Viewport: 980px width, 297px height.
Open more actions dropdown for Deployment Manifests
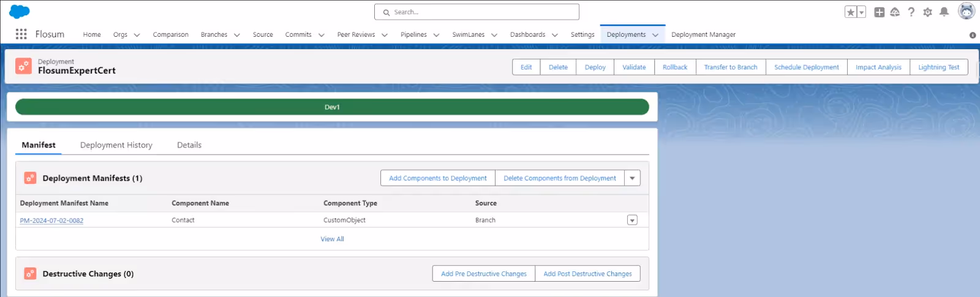[x=632, y=178]
